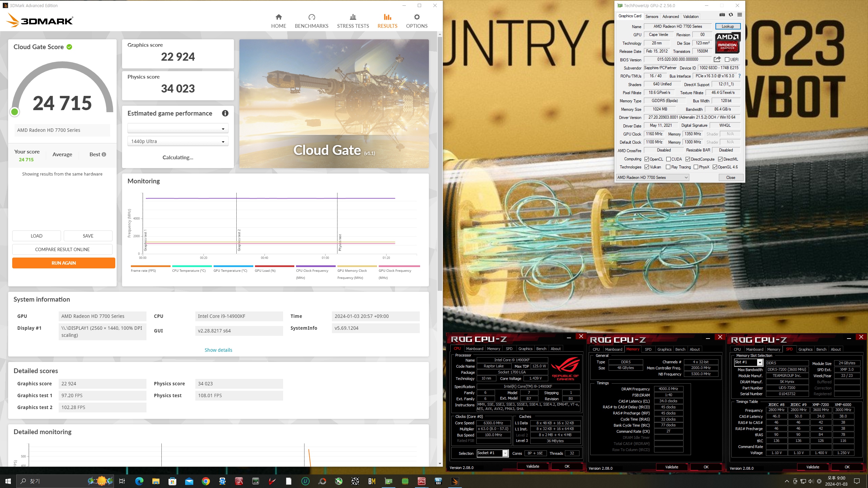Show hidden system tray icons

click(x=787, y=481)
